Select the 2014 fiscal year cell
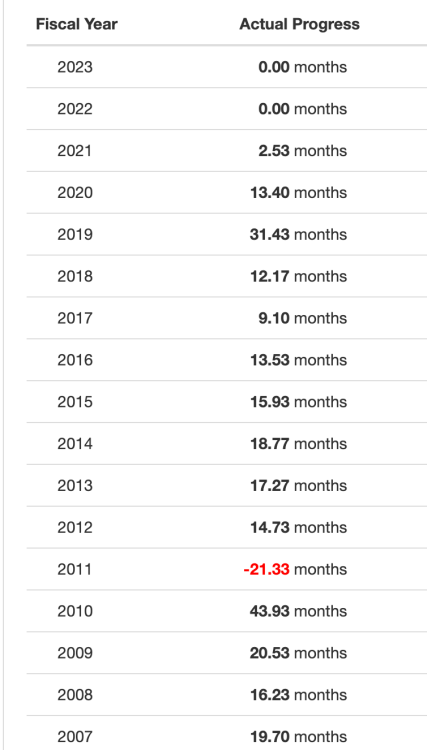The image size is (427, 750). click(75, 444)
